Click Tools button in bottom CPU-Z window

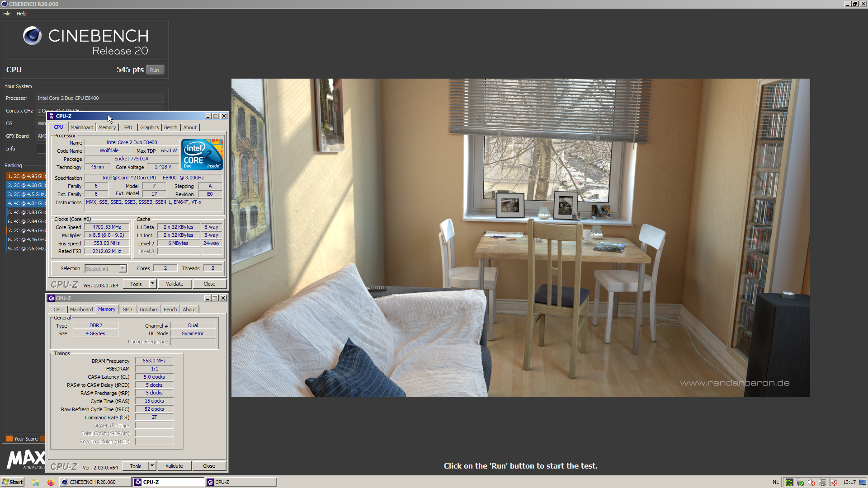coord(136,466)
